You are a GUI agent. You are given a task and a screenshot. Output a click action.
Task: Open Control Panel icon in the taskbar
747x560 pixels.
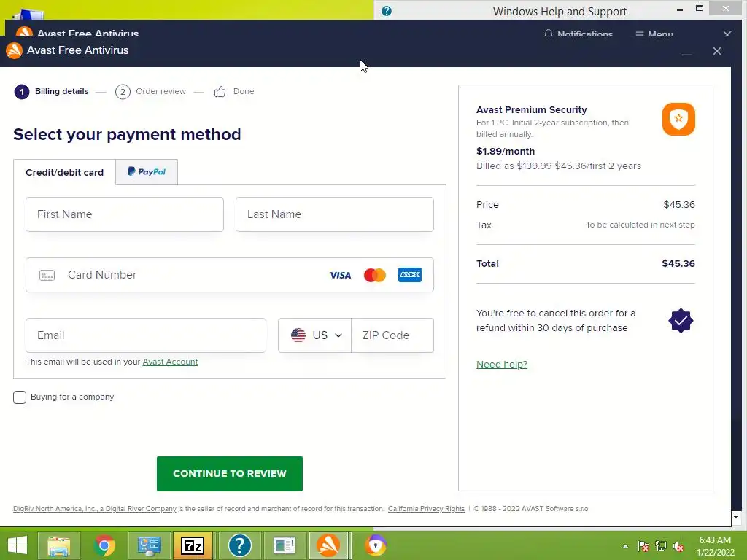[x=149, y=545]
